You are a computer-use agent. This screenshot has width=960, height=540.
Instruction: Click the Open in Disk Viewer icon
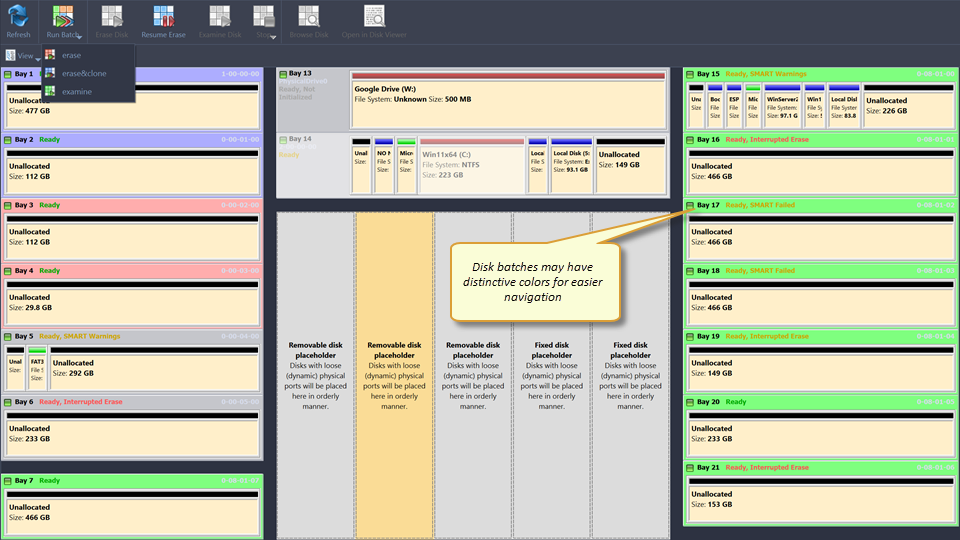374,16
